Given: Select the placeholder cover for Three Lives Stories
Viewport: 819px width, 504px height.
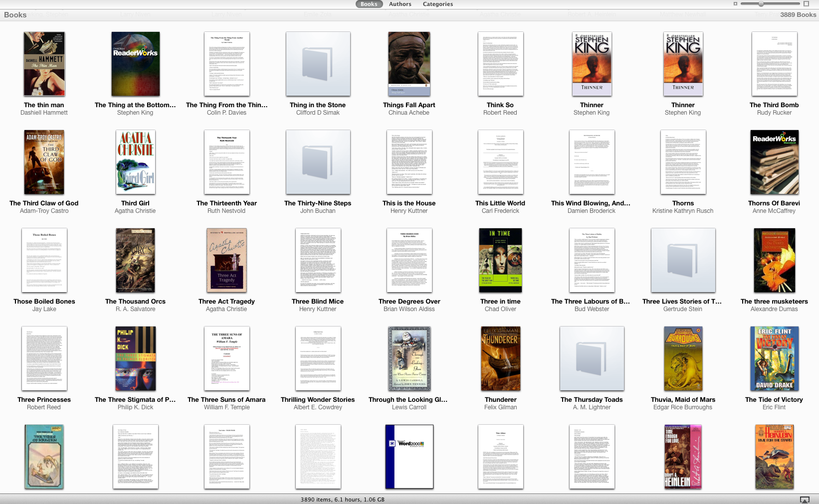Looking at the screenshot, I should (x=683, y=261).
